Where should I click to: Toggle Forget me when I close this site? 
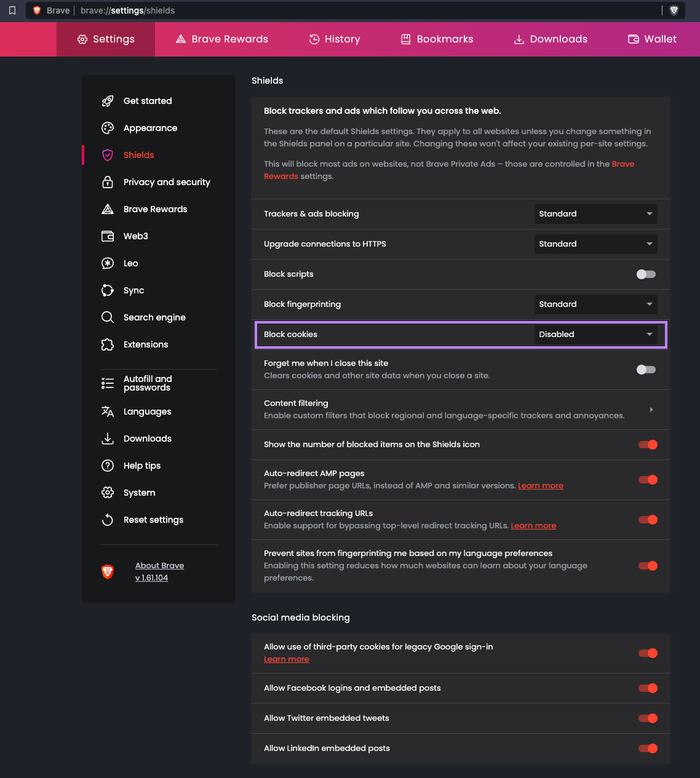[x=646, y=370]
